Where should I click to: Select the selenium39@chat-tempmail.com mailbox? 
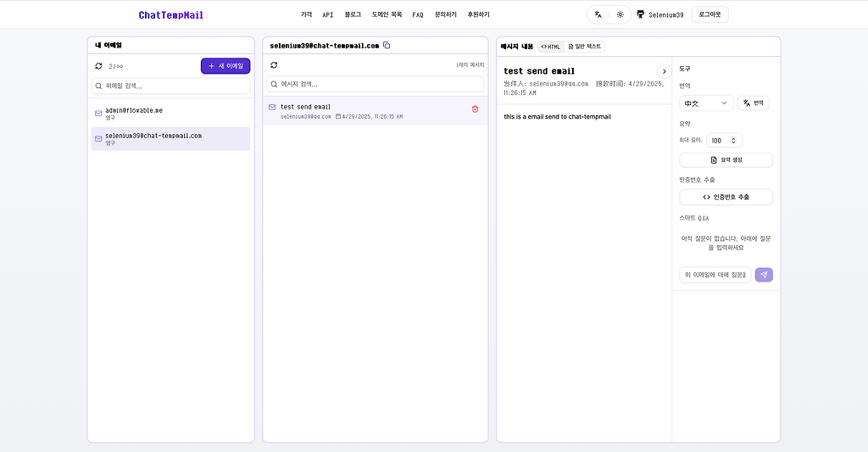pos(170,138)
